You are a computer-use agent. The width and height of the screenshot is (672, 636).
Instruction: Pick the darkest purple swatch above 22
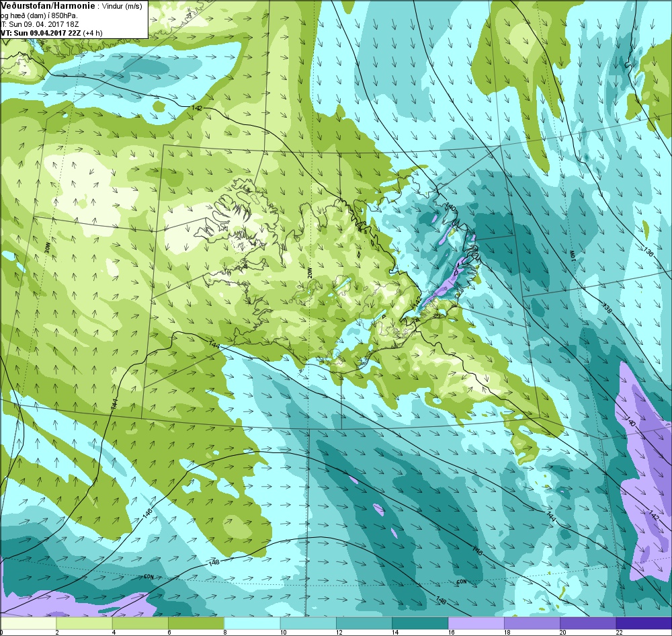pyautogui.click(x=644, y=623)
